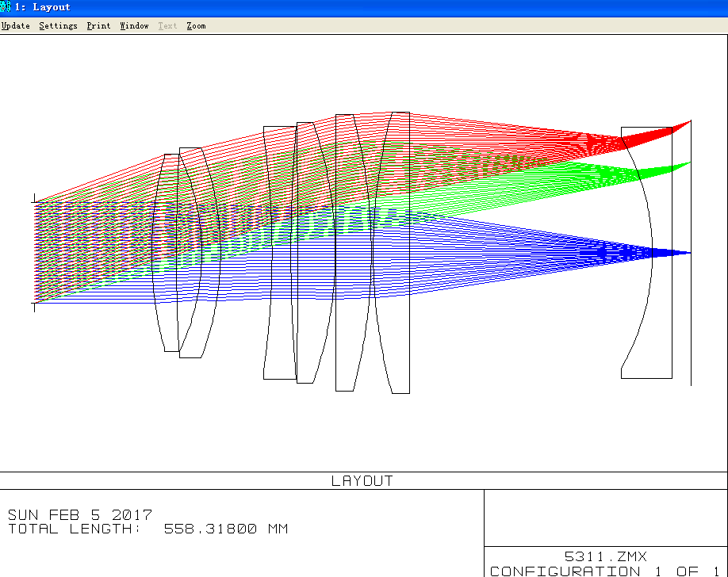
Task: Open the Settings menu
Action: [59, 26]
